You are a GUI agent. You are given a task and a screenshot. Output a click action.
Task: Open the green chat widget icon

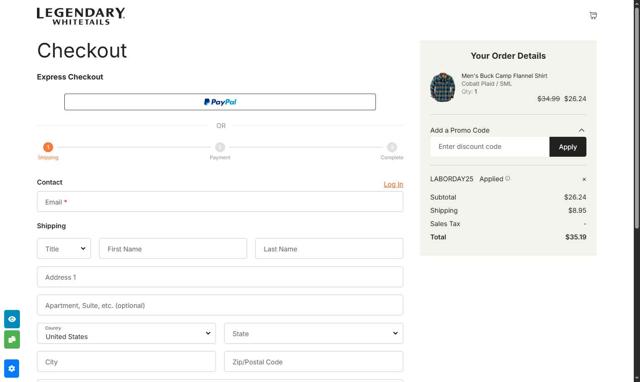pyautogui.click(x=12, y=339)
